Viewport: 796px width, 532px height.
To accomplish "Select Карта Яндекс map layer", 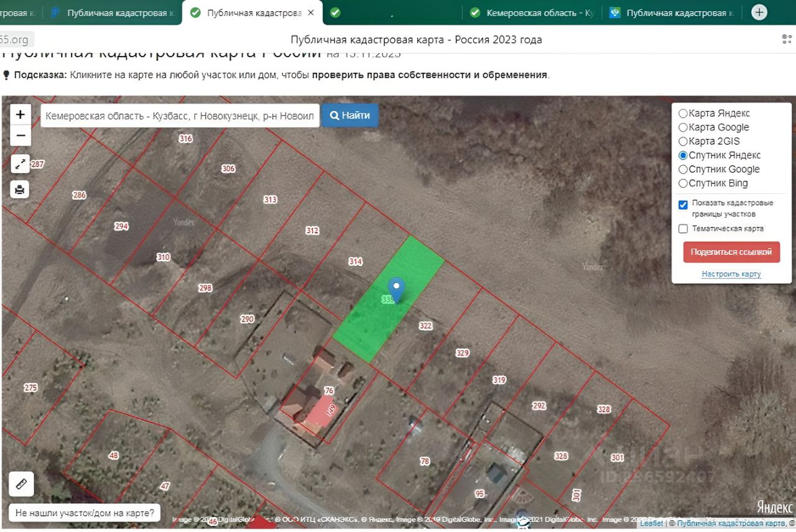I will pos(714,113).
